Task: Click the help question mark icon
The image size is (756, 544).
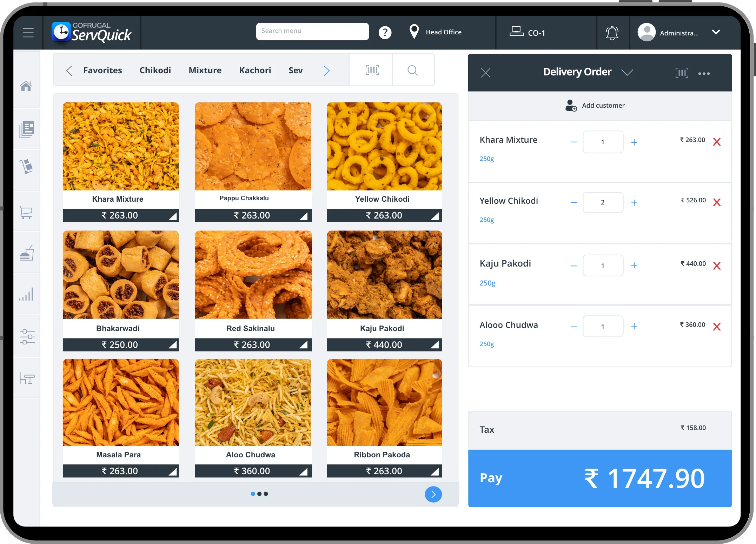Action: click(x=385, y=33)
